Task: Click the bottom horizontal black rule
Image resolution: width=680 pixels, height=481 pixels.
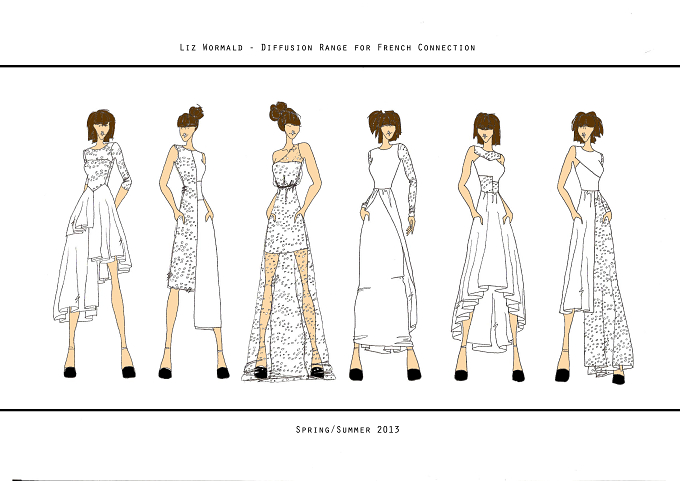Action: click(340, 409)
